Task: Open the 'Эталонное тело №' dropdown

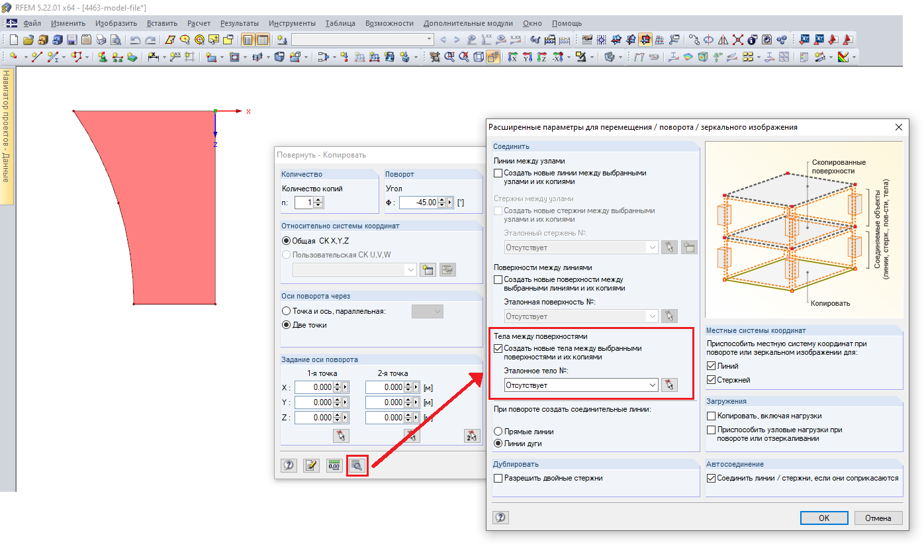Action: (581, 385)
